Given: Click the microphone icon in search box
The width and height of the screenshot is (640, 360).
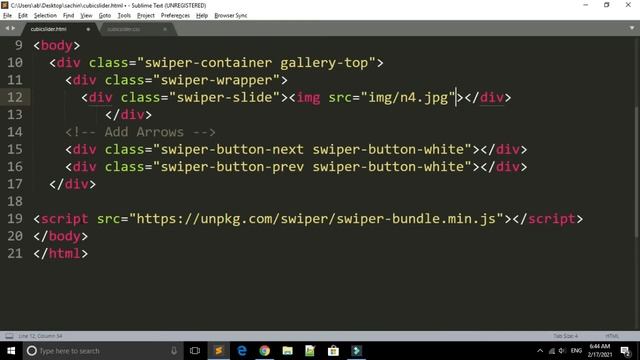Looking at the screenshot, I should [174, 351].
